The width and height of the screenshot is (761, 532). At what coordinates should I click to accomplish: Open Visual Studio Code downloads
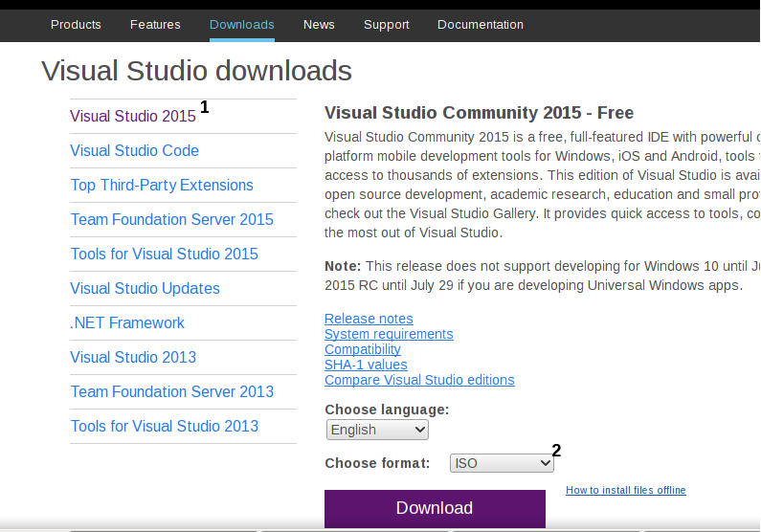point(134,150)
